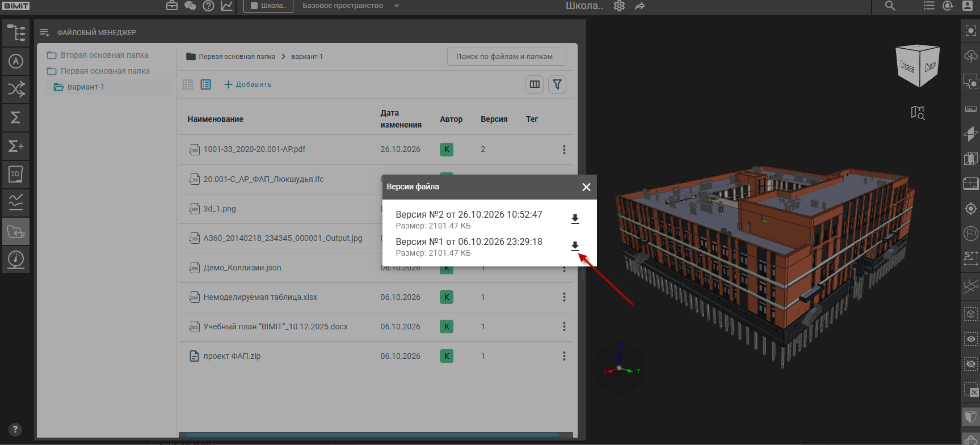Select the вариант-1 folder in tree
Image resolution: width=980 pixels, height=445 pixels.
point(85,87)
